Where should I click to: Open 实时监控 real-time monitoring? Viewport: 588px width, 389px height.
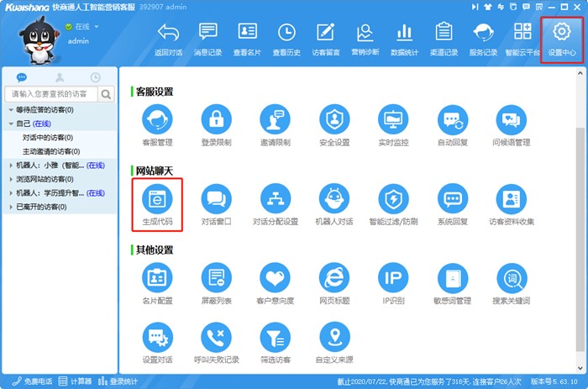(393, 121)
